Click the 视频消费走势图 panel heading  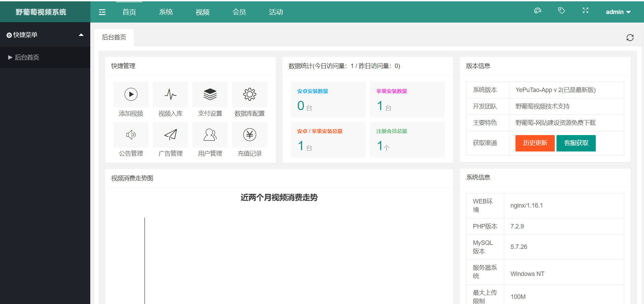[132, 178]
